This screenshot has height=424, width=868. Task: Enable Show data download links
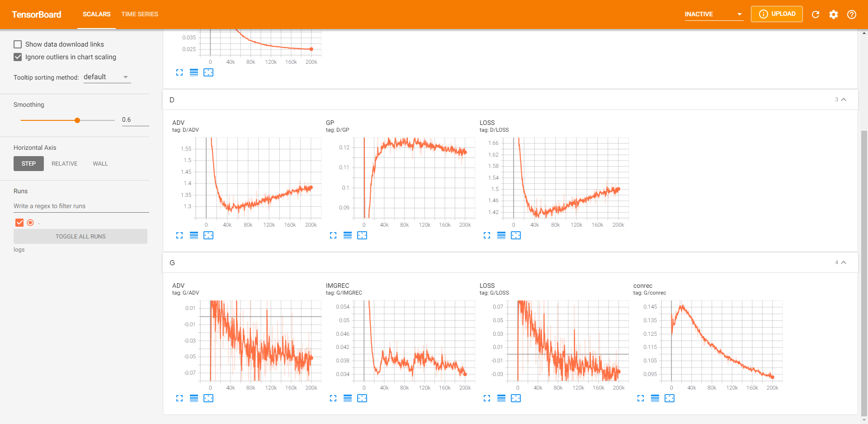coord(18,44)
